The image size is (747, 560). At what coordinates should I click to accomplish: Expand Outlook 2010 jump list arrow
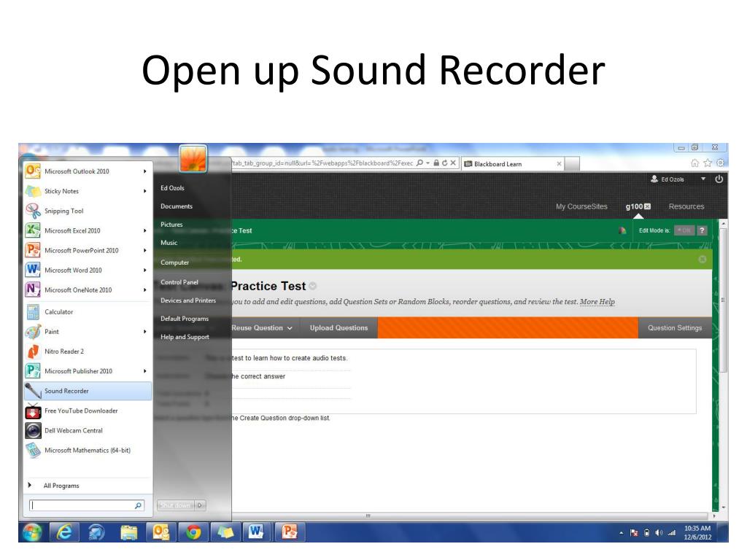coord(145,171)
